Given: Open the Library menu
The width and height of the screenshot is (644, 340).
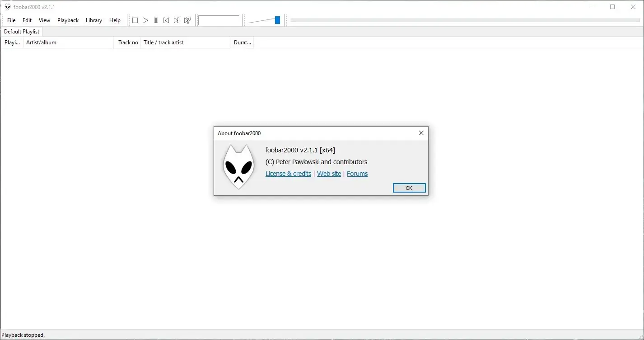Looking at the screenshot, I should (x=94, y=20).
